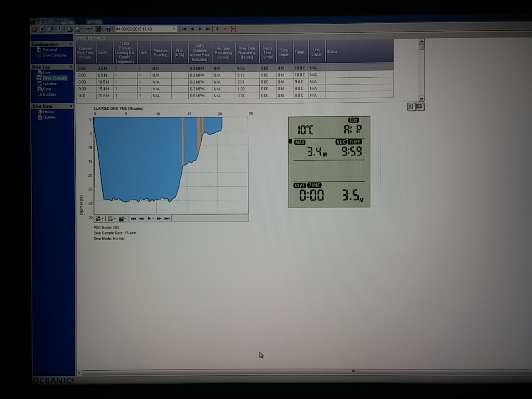532x399 pixels.
Task: Skip to end of dive profile playback
Action: 167,219
